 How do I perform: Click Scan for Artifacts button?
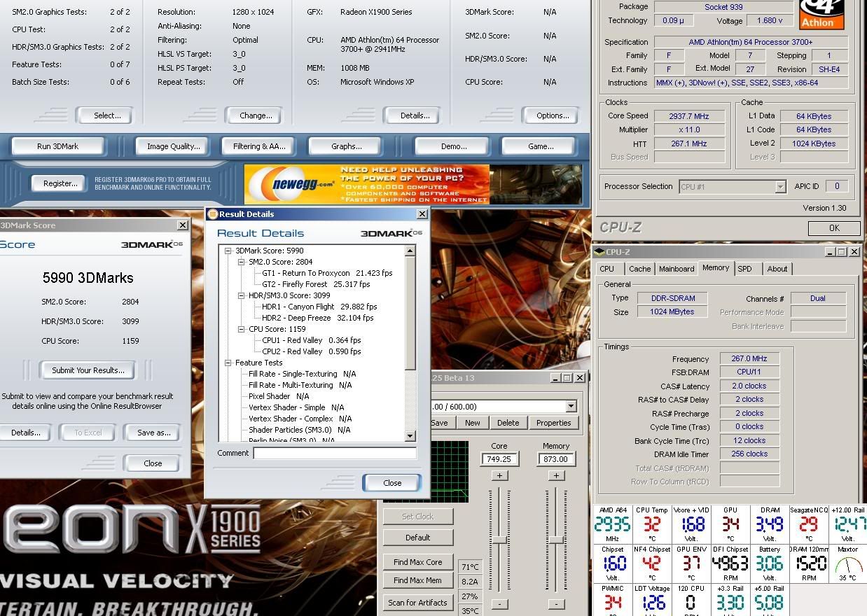pyautogui.click(x=418, y=602)
